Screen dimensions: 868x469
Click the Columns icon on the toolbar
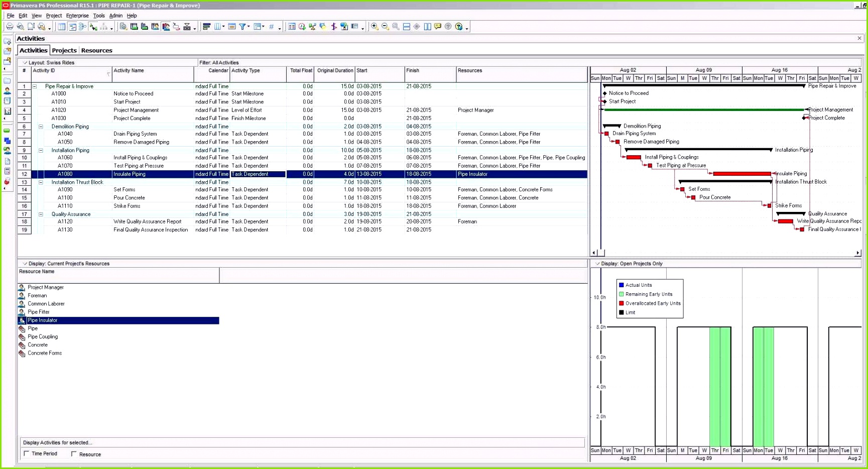point(216,27)
